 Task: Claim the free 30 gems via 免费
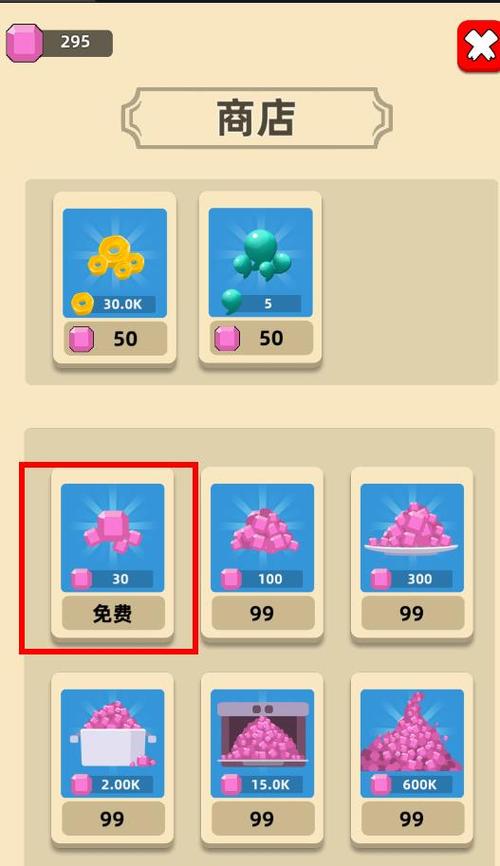tap(113, 613)
